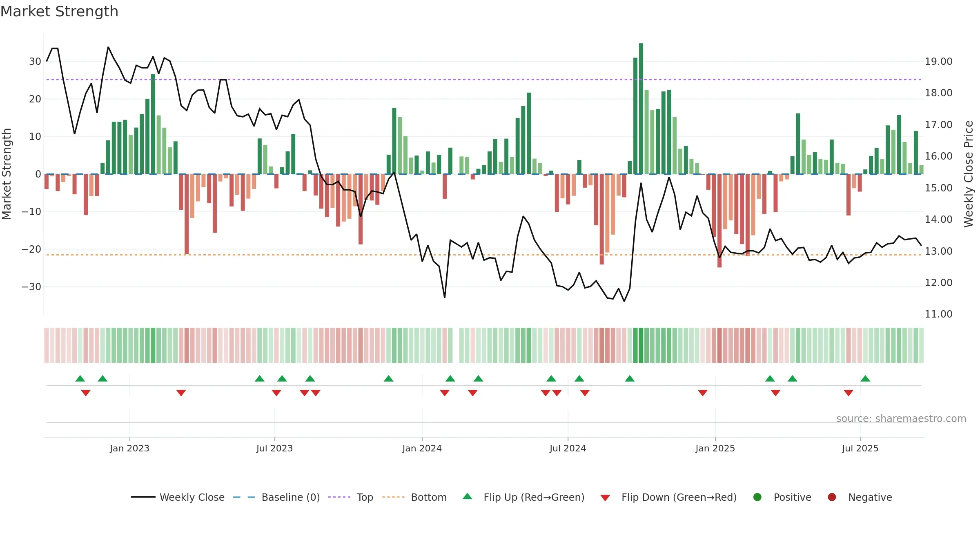This screenshot has width=980, height=551.
Task: Toggle the Flip Up (Red→Green) legend label
Action: tap(534, 498)
